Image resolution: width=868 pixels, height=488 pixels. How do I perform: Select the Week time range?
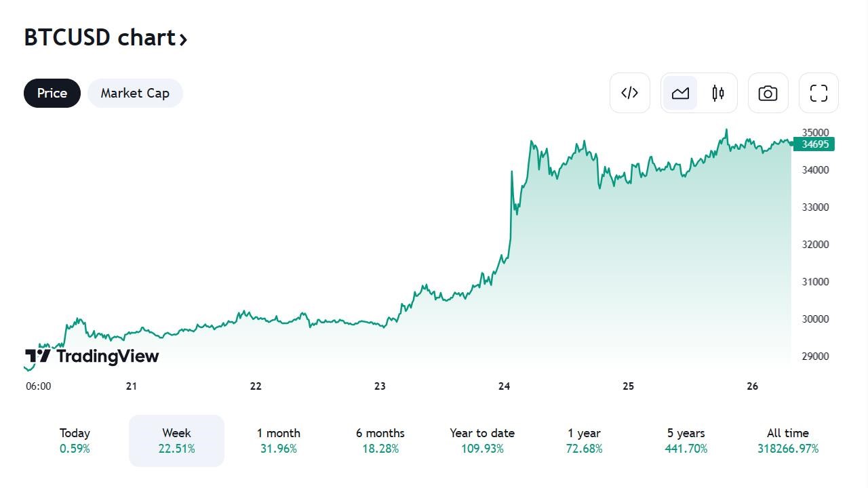coord(176,441)
